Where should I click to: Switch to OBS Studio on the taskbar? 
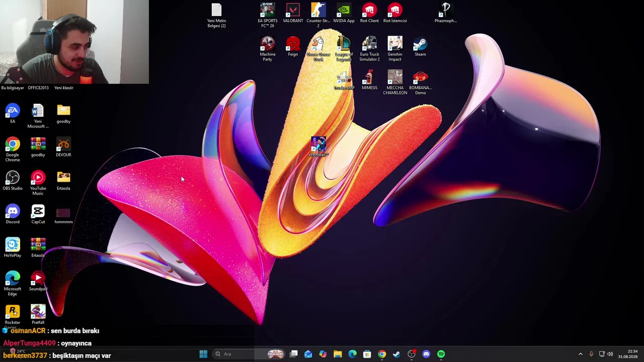412,354
